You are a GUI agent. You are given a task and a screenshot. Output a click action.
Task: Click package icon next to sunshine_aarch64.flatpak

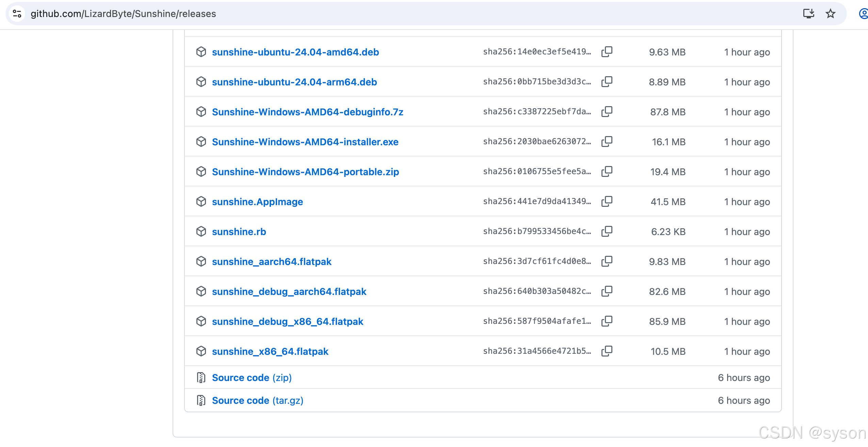[201, 261]
